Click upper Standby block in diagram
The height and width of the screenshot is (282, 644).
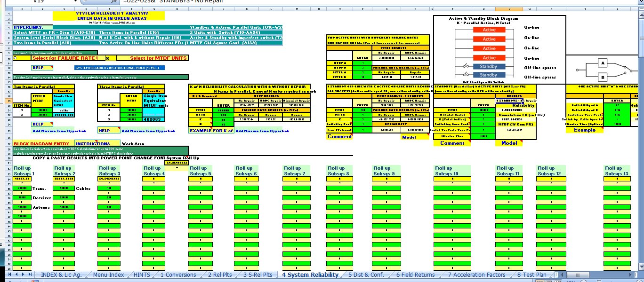pyautogui.click(x=488, y=67)
